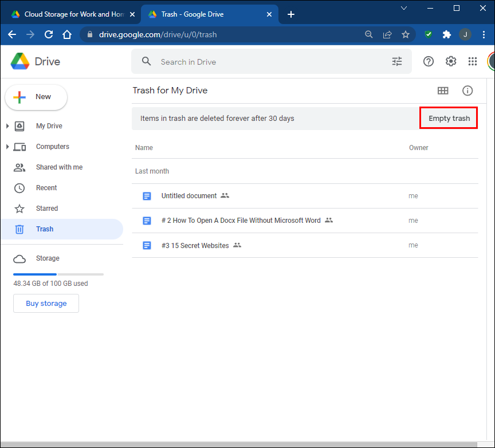Show details info panel
Screen dimensions: 495x448
click(467, 91)
